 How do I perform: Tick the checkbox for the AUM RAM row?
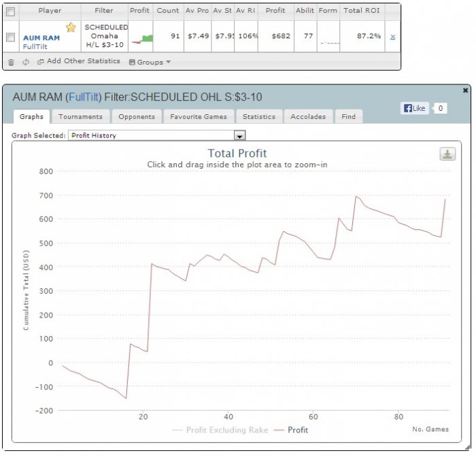pos(11,37)
